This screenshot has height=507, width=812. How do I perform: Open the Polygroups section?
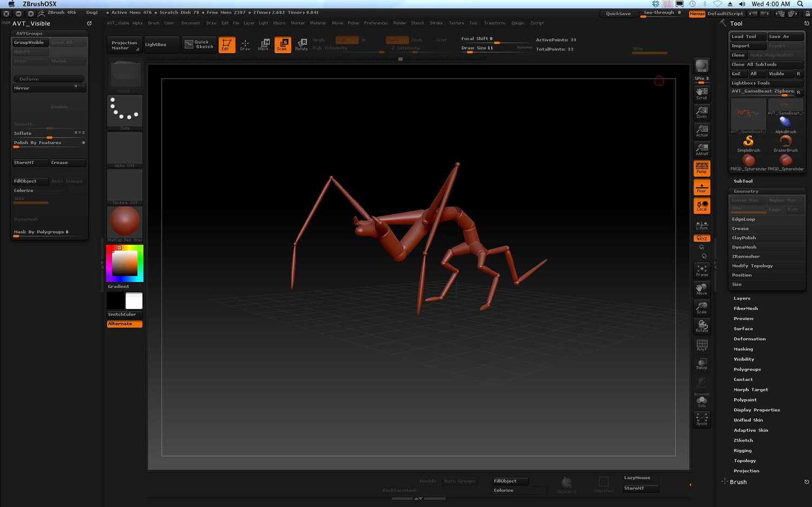[x=747, y=368]
